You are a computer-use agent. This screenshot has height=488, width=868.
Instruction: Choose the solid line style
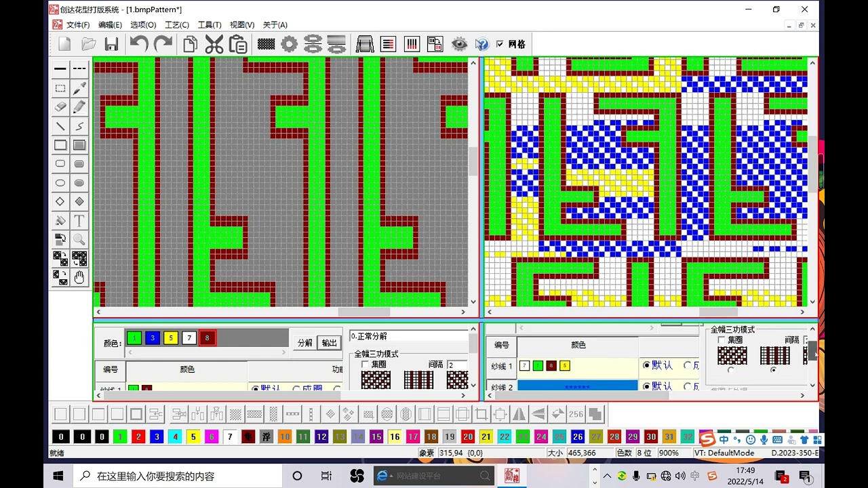click(x=60, y=68)
